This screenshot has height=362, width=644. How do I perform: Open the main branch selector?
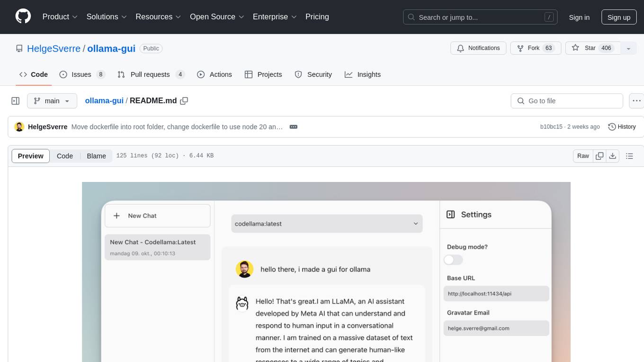(x=52, y=101)
